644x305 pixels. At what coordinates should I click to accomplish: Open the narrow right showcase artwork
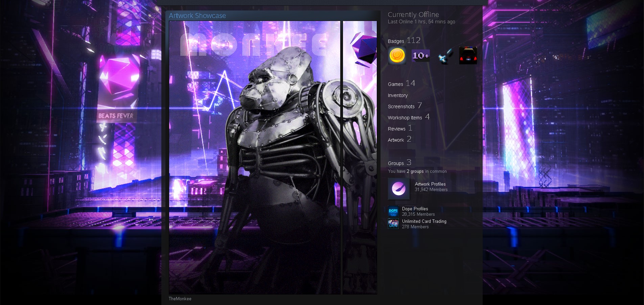(360, 158)
